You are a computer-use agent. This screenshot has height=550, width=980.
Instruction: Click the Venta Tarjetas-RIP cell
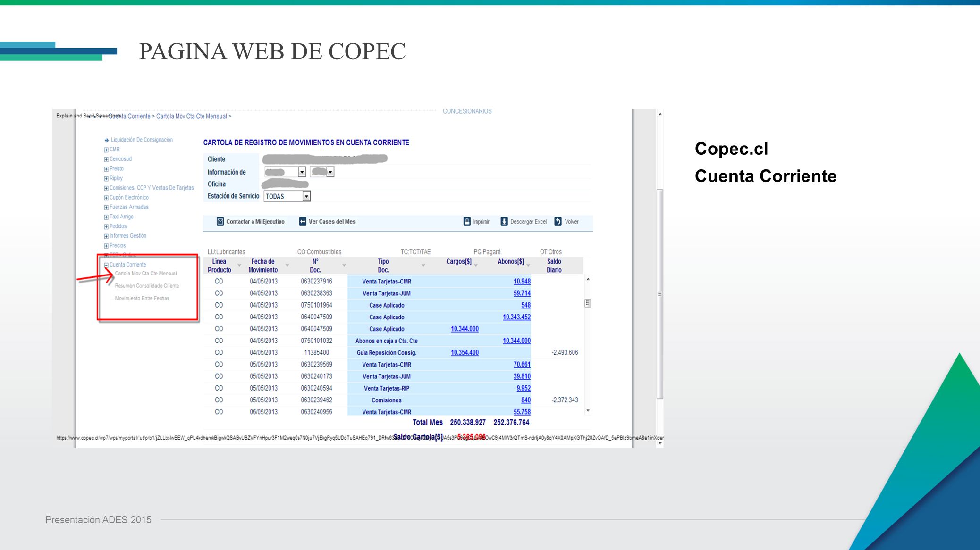pos(387,388)
